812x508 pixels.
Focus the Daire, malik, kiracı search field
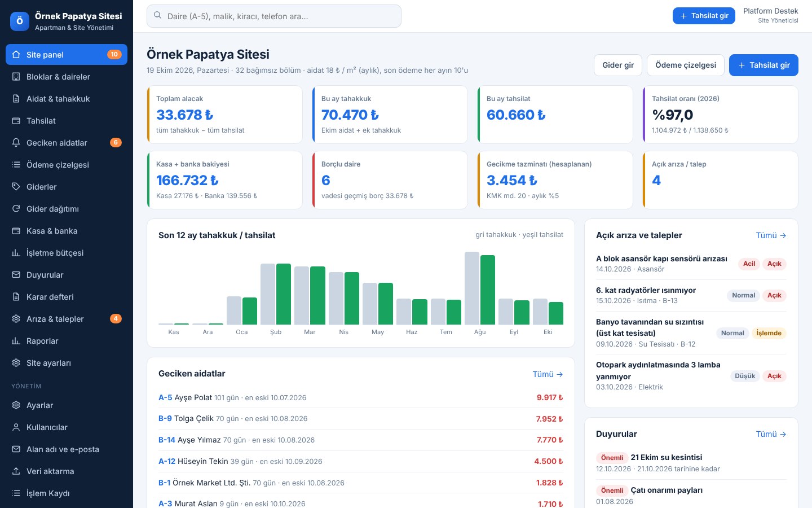click(274, 16)
